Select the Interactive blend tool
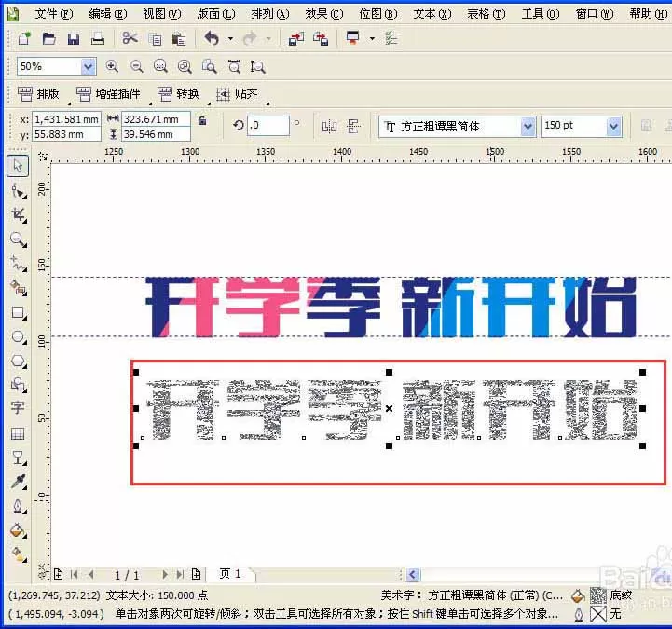Image resolution: width=672 pixels, height=629 pixels. tap(19, 458)
